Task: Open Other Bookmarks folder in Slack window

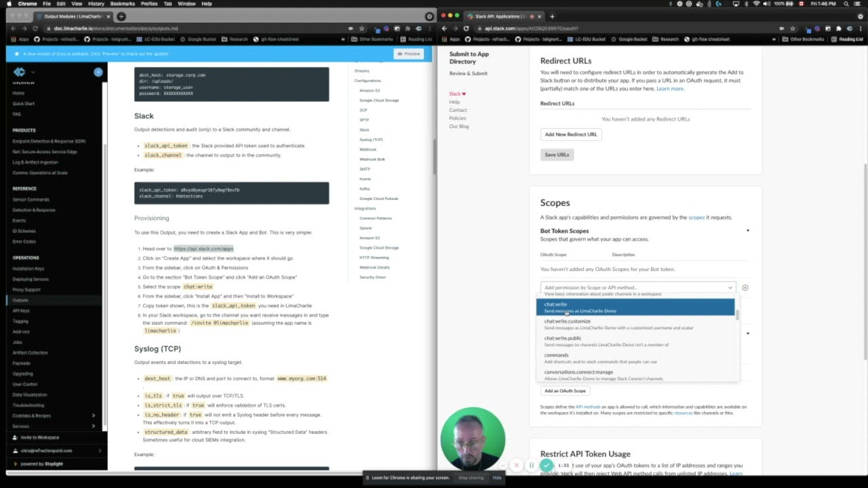Action: [x=803, y=39]
